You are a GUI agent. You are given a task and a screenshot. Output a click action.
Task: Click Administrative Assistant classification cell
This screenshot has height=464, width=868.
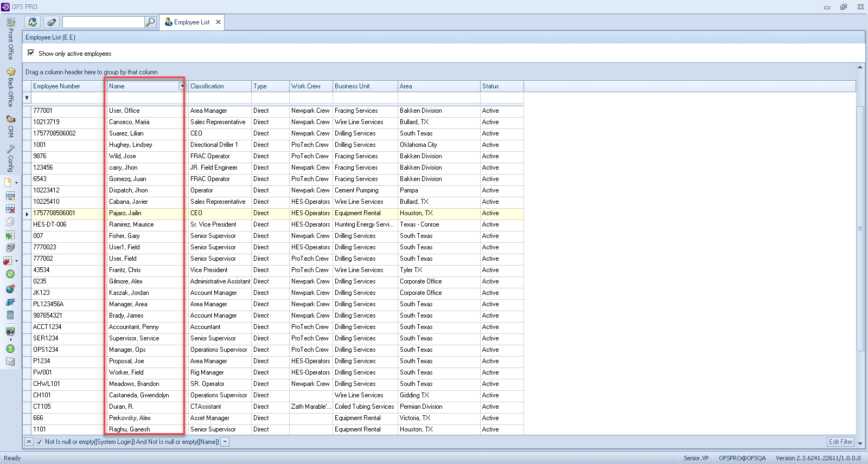click(220, 281)
